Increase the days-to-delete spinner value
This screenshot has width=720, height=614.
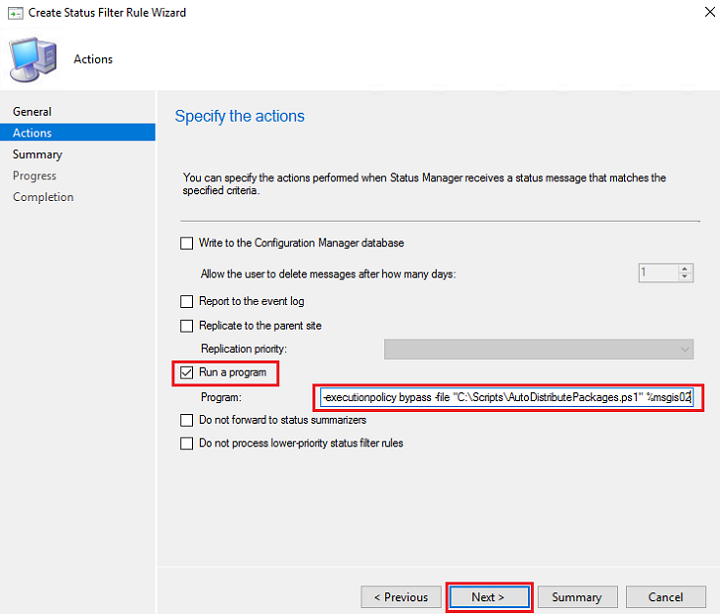click(685, 268)
